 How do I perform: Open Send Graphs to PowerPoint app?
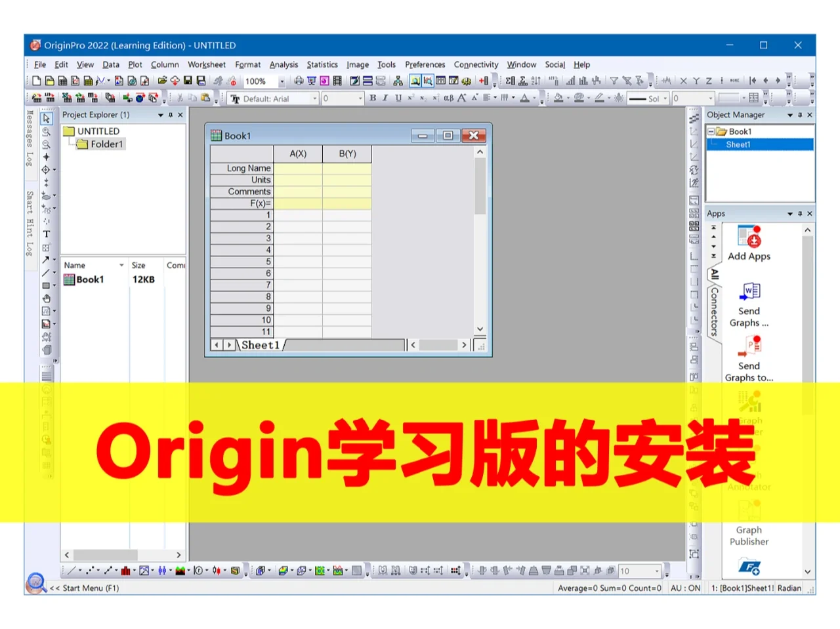(x=749, y=359)
